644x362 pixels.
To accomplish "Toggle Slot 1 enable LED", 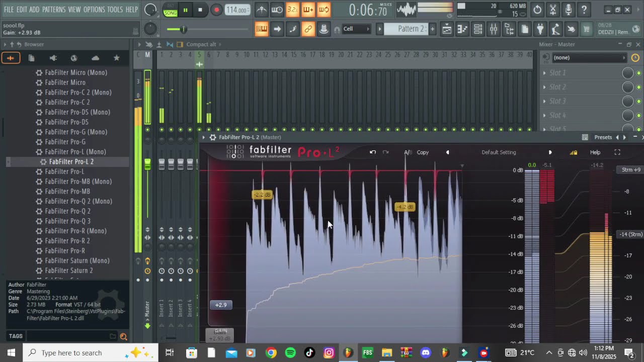I will 638,73.
